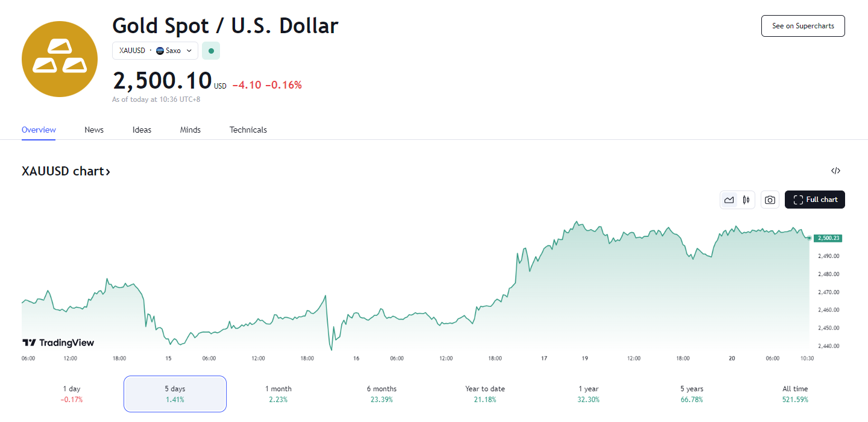The width and height of the screenshot is (868, 422).
Task: Click the TradingView logo on the chart
Action: coord(58,342)
